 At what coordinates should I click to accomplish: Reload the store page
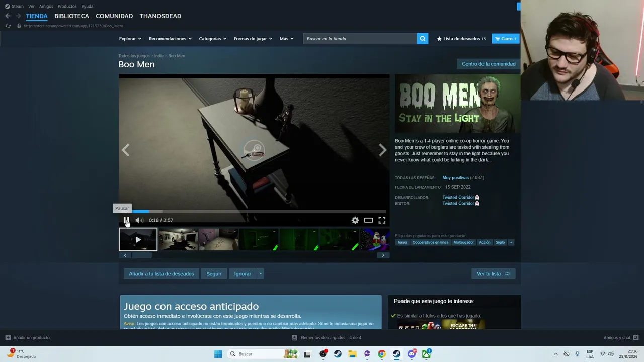pos(8,26)
